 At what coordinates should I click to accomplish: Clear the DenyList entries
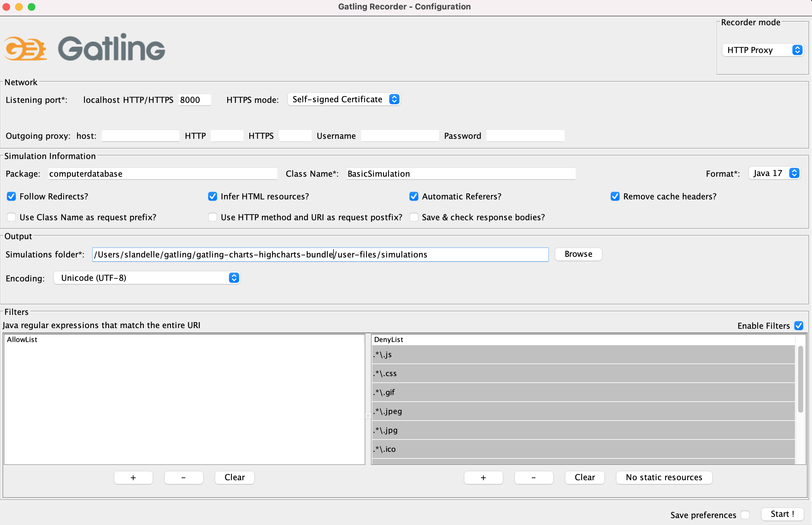click(585, 477)
